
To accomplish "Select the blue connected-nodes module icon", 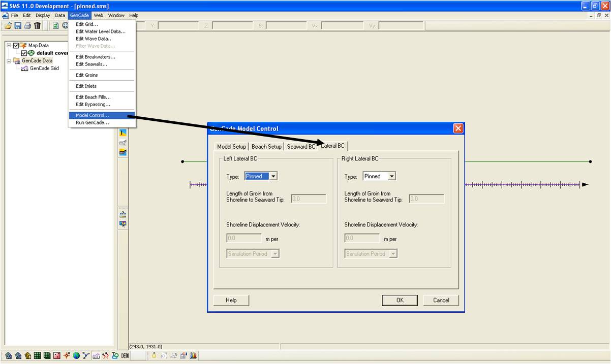I will (85, 355).
